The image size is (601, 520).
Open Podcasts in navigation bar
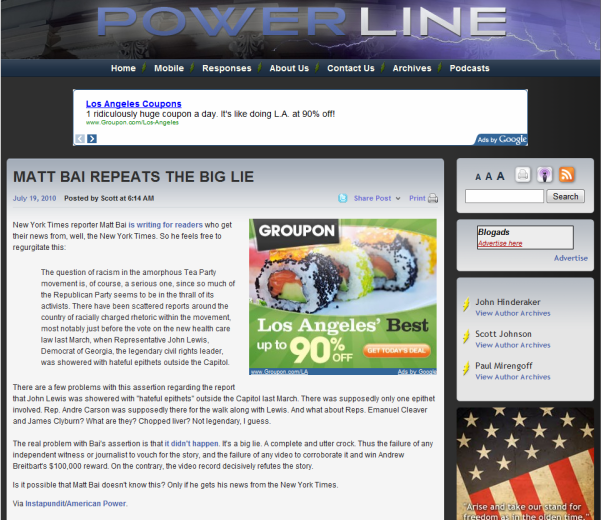click(x=470, y=68)
